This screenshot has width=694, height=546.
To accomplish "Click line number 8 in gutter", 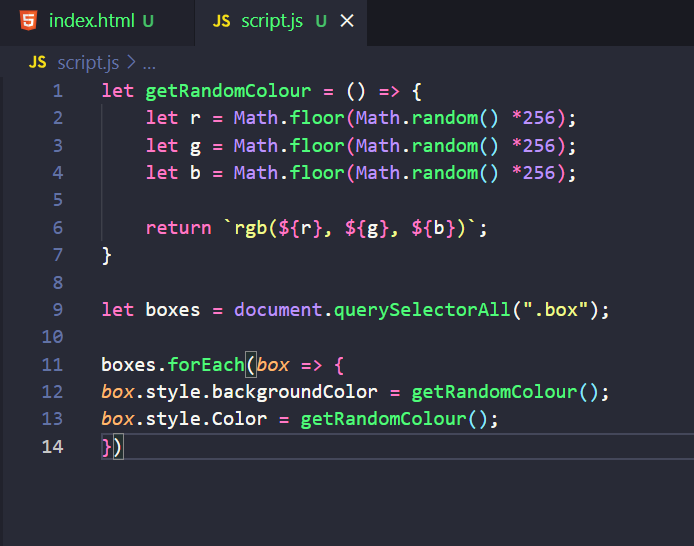I will pyautogui.click(x=58, y=283).
